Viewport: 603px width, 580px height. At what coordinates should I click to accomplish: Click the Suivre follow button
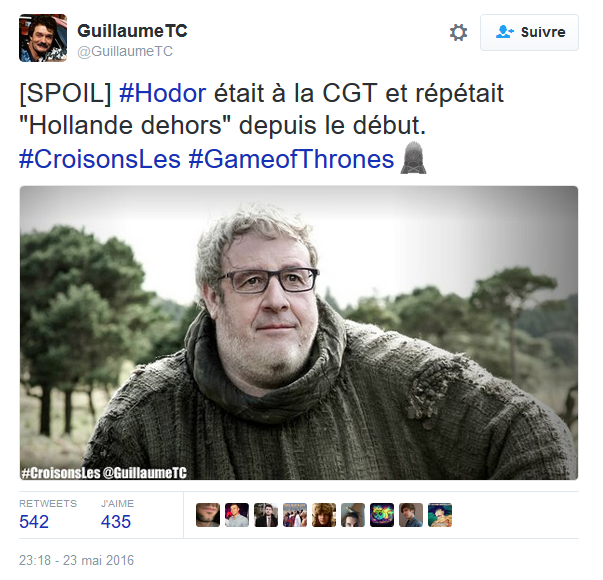click(x=529, y=33)
